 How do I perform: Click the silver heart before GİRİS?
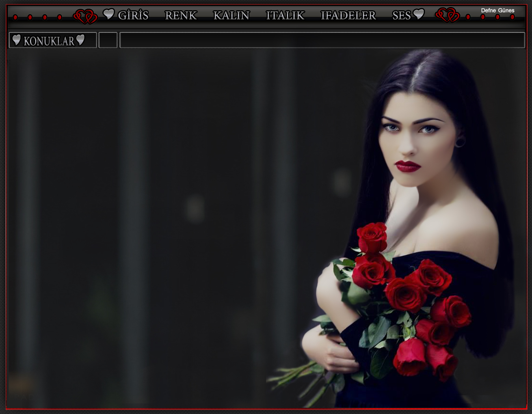pos(109,14)
